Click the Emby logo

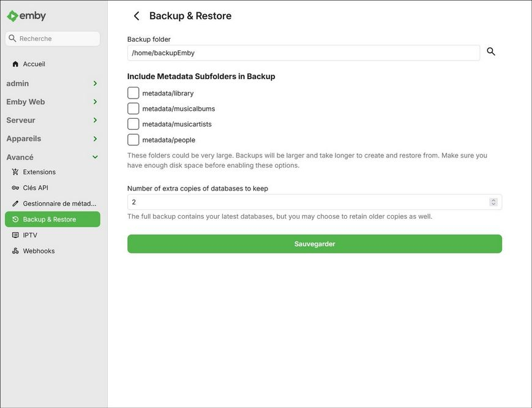pos(26,16)
